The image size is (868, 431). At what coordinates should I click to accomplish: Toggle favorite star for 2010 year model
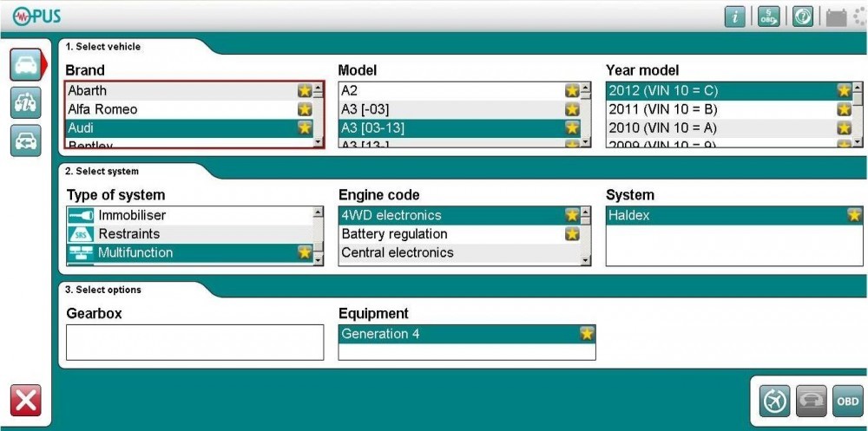tap(844, 128)
